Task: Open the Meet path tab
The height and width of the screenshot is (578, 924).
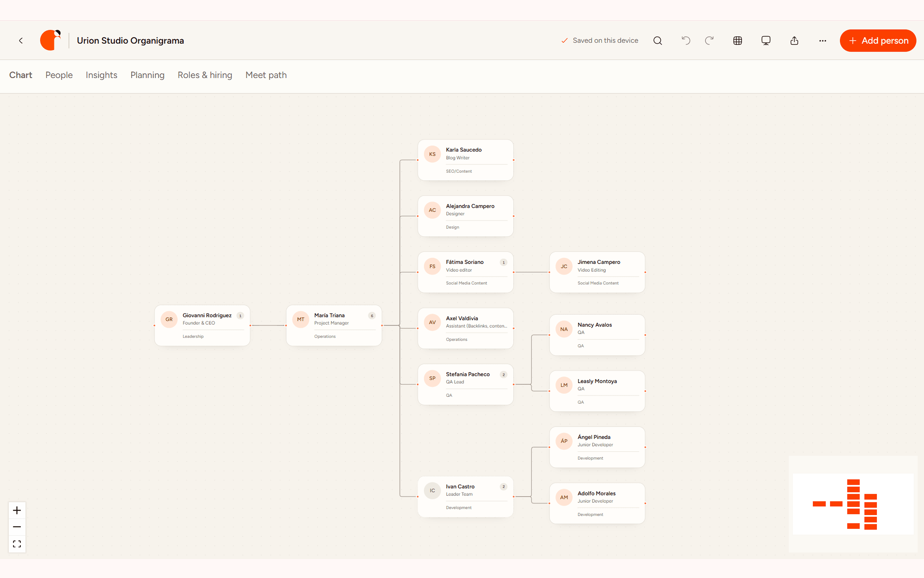Action: click(266, 75)
